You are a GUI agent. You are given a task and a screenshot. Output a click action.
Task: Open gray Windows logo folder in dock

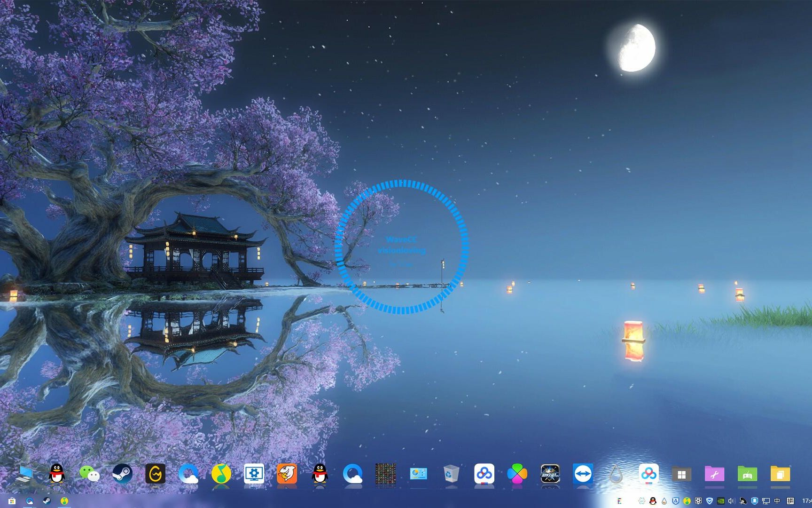click(x=681, y=474)
